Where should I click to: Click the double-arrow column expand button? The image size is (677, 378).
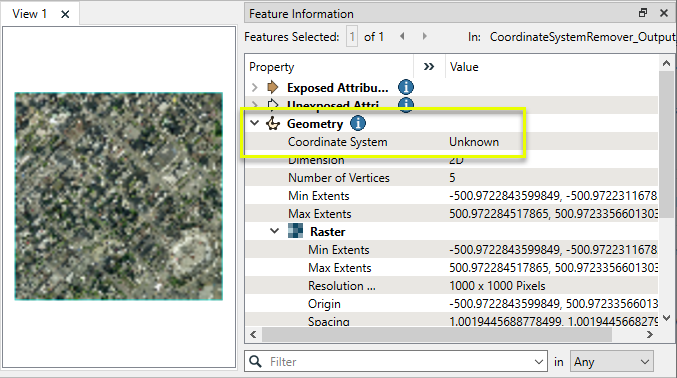429,67
